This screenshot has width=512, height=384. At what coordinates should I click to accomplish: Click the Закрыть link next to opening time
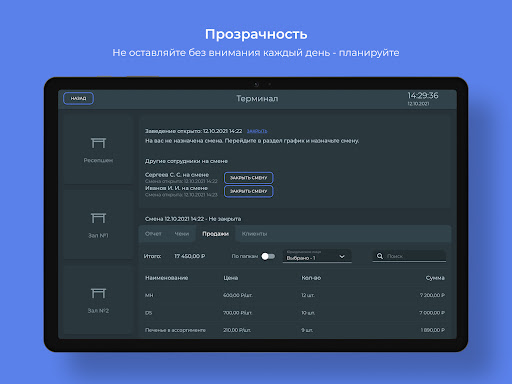pos(257,131)
